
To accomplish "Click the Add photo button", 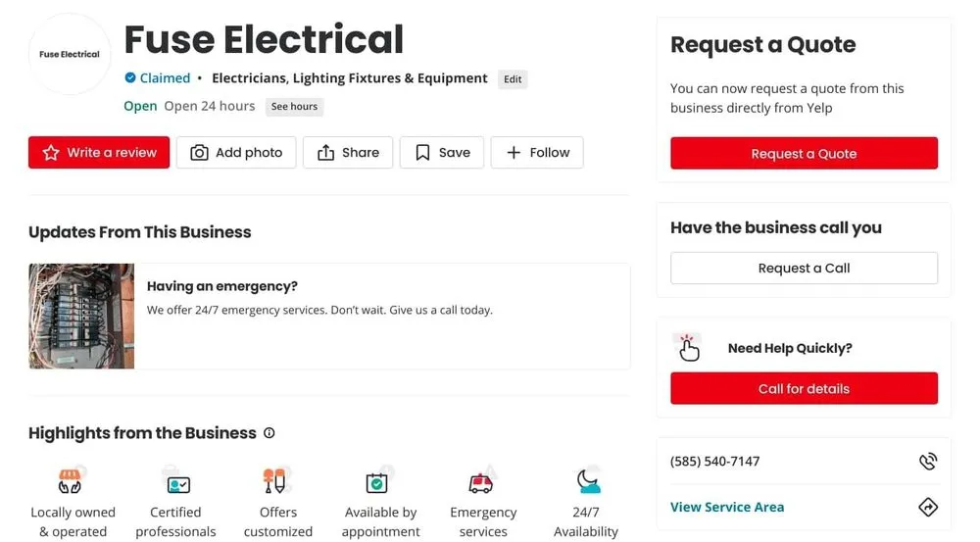I will click(236, 153).
